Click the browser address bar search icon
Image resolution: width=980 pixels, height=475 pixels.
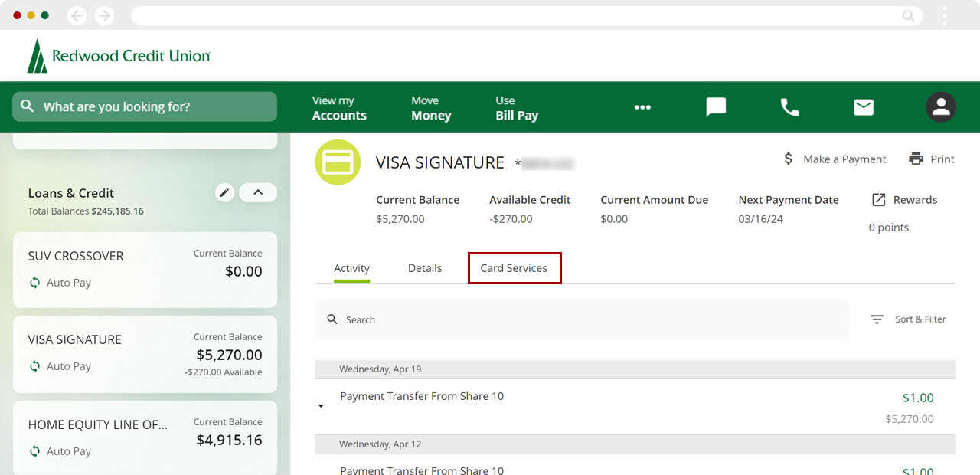908,15
